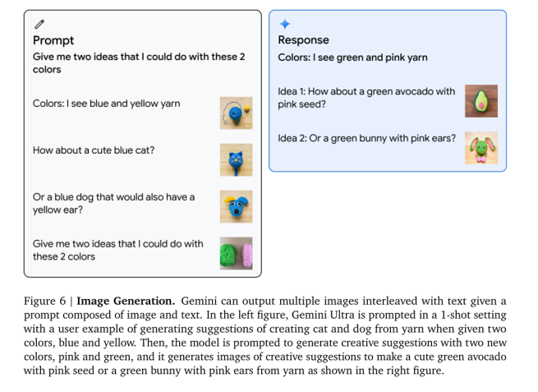
Task: Click the pencil edit icon above Prompt
Action: (38, 25)
